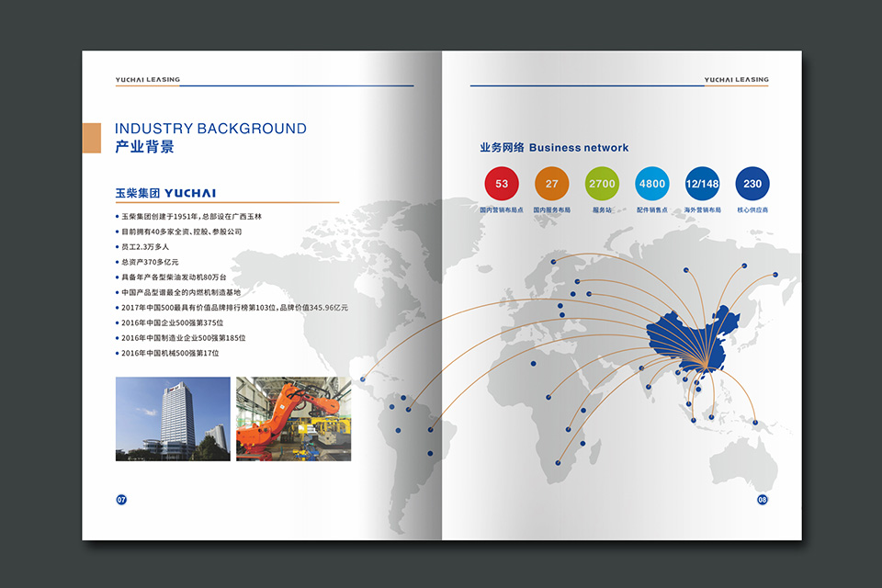
Task: Click the INDUSTRY BACKGROUND heading
Action: 210,129
